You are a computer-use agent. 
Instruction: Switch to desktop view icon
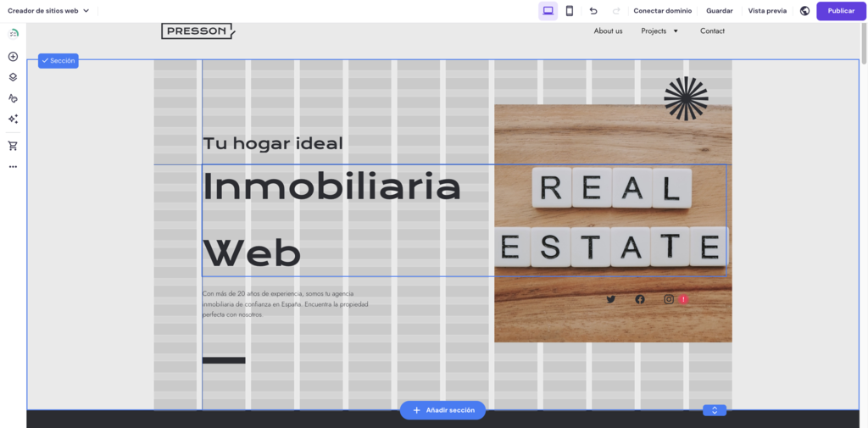[548, 11]
